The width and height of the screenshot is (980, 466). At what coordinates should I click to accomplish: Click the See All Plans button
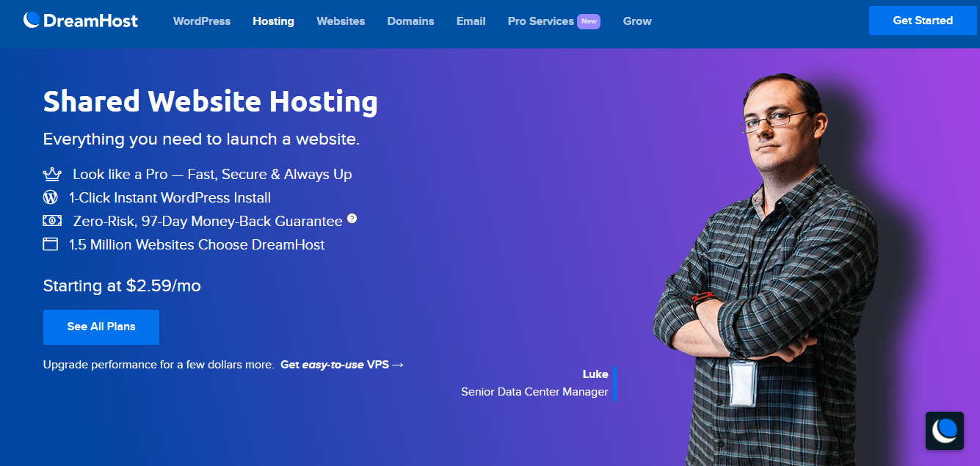(101, 327)
